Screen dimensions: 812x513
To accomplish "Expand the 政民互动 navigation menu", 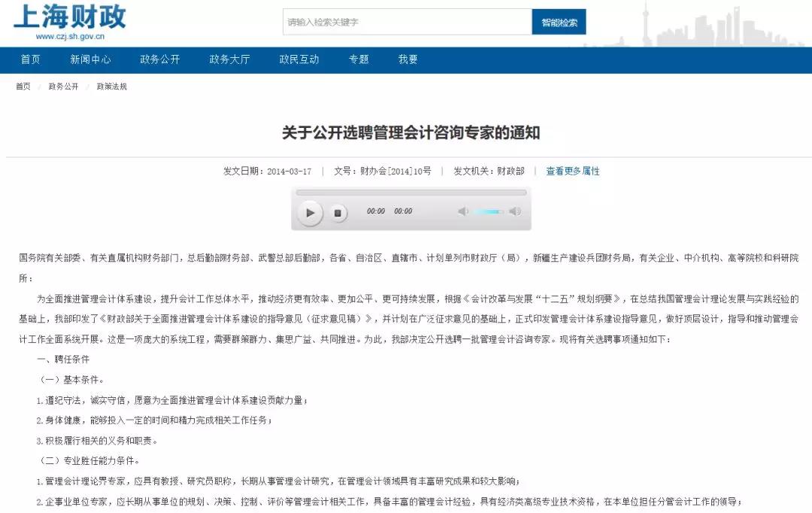I will tap(299, 60).
